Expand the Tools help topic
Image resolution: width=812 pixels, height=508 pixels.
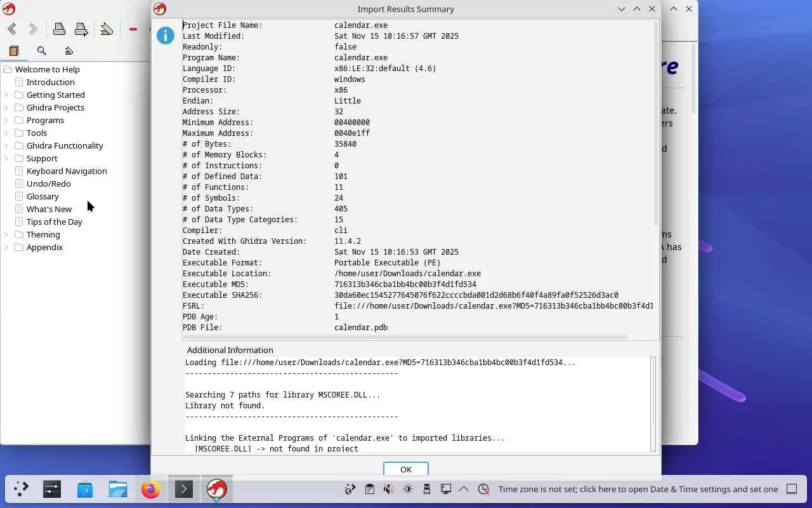pyautogui.click(x=6, y=133)
